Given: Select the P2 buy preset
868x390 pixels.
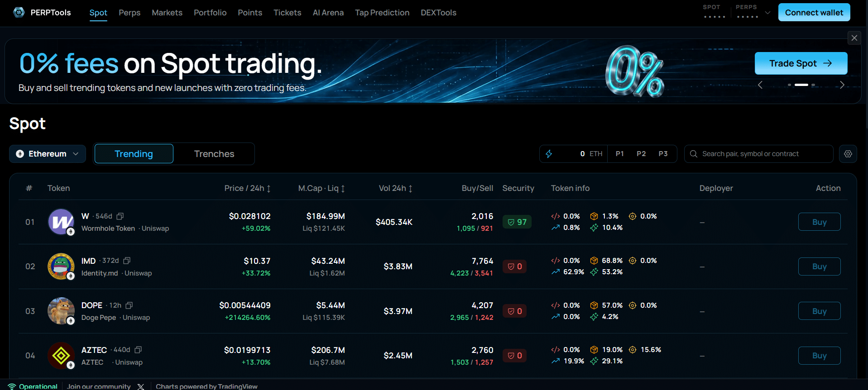Looking at the screenshot, I should [x=641, y=154].
